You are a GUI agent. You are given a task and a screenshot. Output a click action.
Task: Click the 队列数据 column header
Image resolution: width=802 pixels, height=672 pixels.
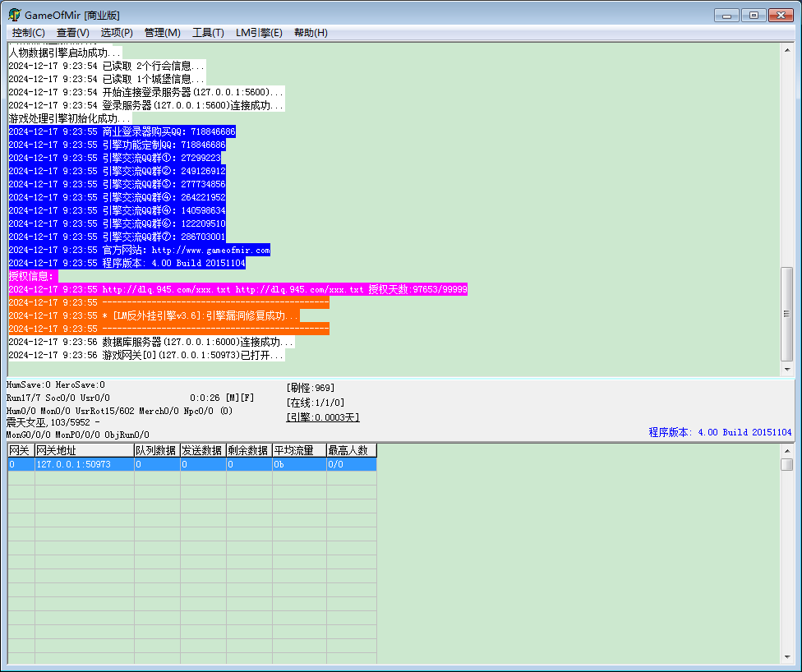[157, 450]
